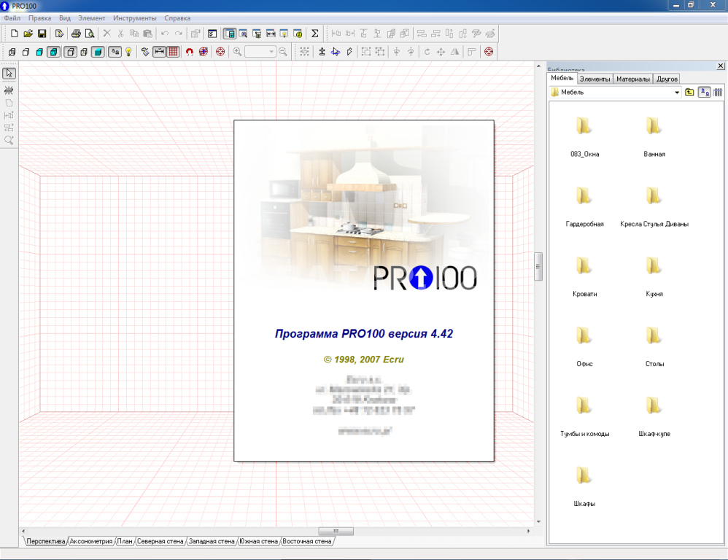Screen dimensions: 728x560
Task: Toggle the Library panel window icon
Action: click(x=229, y=34)
